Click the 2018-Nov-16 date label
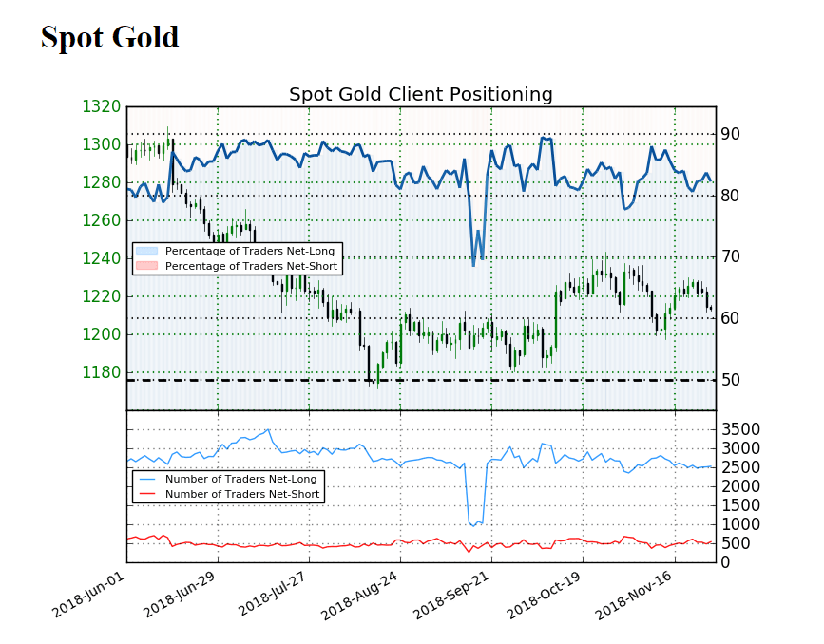 tap(634, 596)
